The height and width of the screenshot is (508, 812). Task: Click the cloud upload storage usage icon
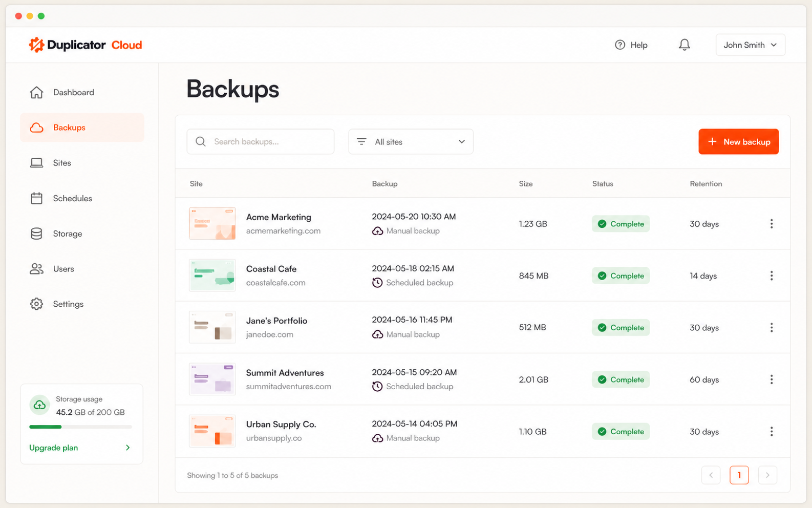click(x=39, y=405)
